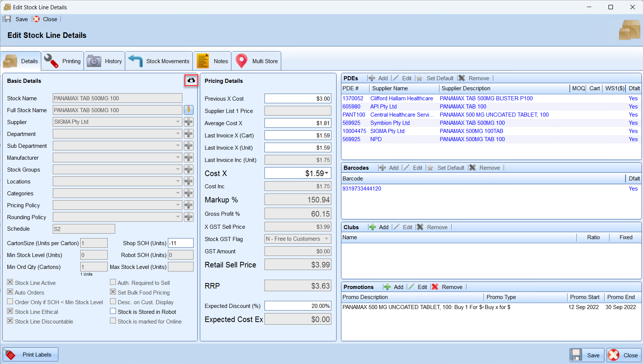This screenshot has height=364, width=643.
Task: Add a new promotion
Action: [393, 287]
